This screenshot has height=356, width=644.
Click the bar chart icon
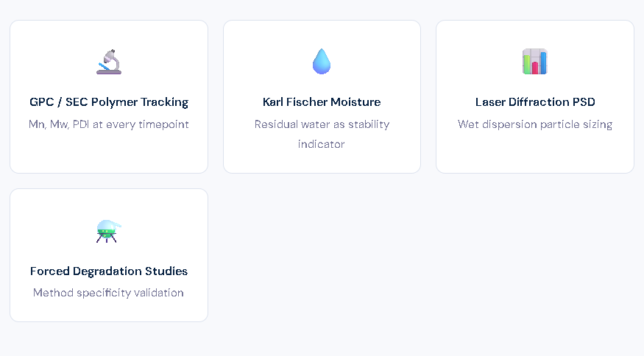[x=535, y=62]
